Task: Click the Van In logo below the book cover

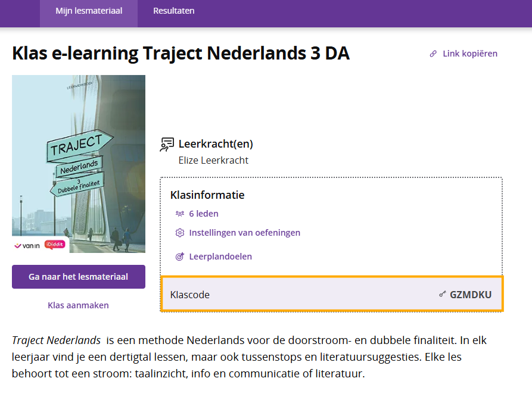Action: pos(27,245)
